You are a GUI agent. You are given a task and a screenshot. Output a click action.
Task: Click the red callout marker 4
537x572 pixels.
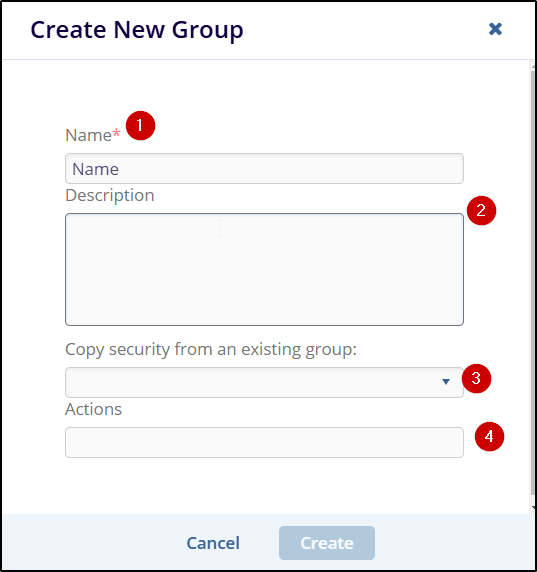pyautogui.click(x=489, y=436)
